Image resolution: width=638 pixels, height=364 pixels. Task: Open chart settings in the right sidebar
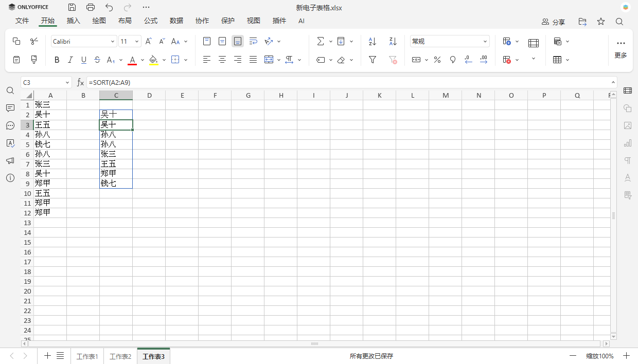(627, 143)
